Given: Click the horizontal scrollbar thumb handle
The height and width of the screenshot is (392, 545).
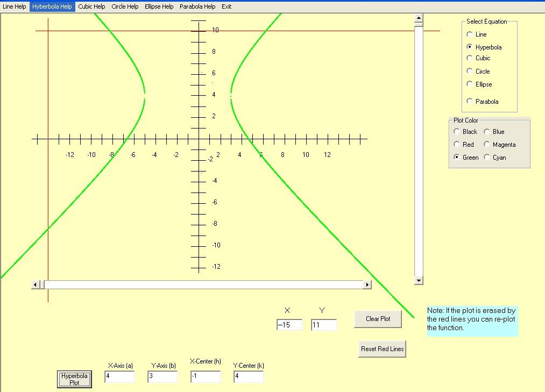Looking at the screenshot, I should (42, 284).
